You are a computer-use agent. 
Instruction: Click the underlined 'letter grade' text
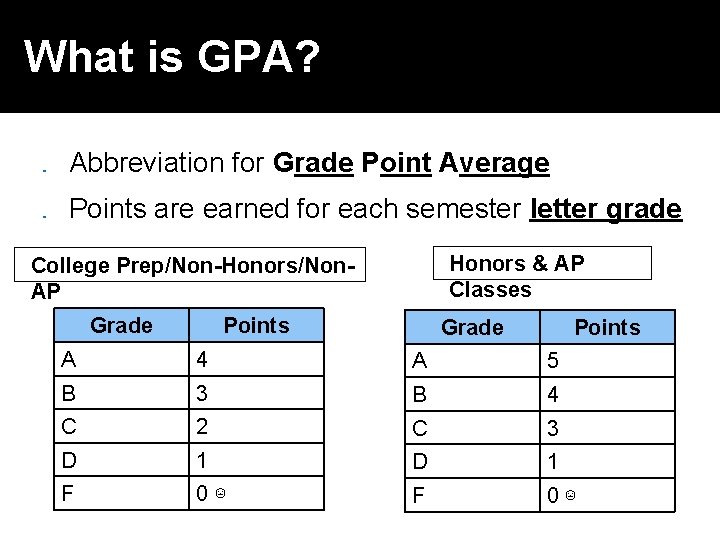pos(606,209)
